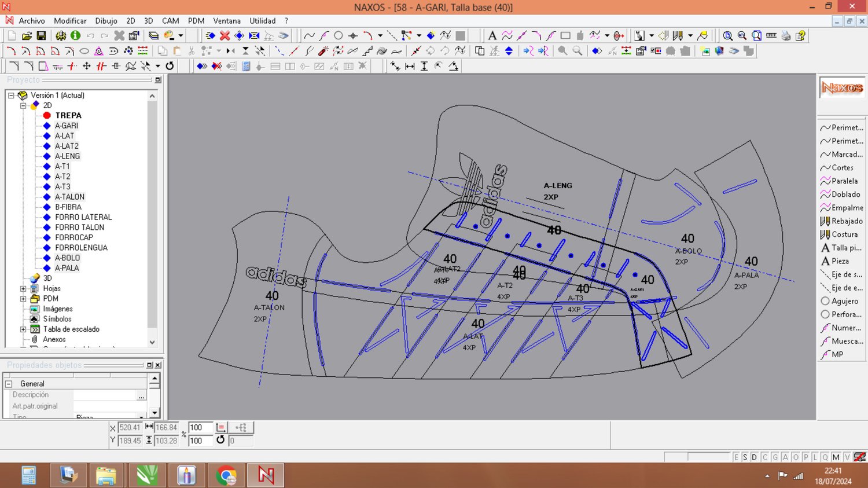The width and height of the screenshot is (868, 488).
Task: Open the dropdown arrow beside the palette icon
Action: (181, 36)
